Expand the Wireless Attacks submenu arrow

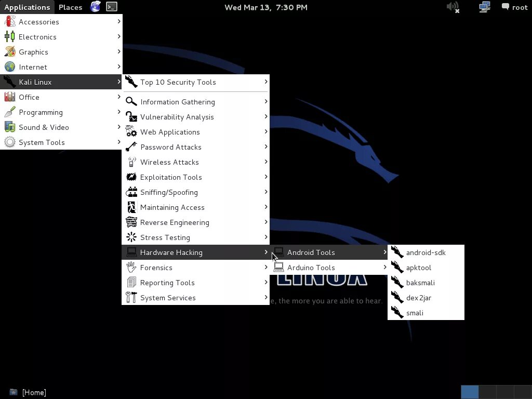[x=266, y=162]
